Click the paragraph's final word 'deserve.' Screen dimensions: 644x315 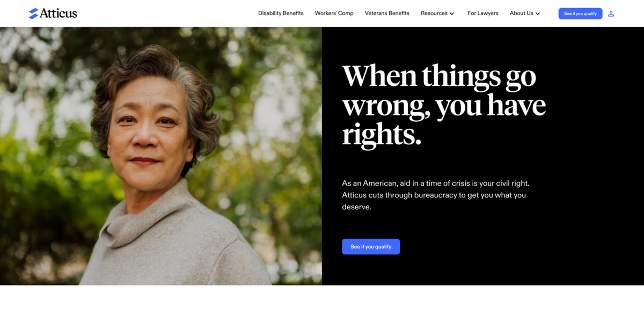[356, 207]
